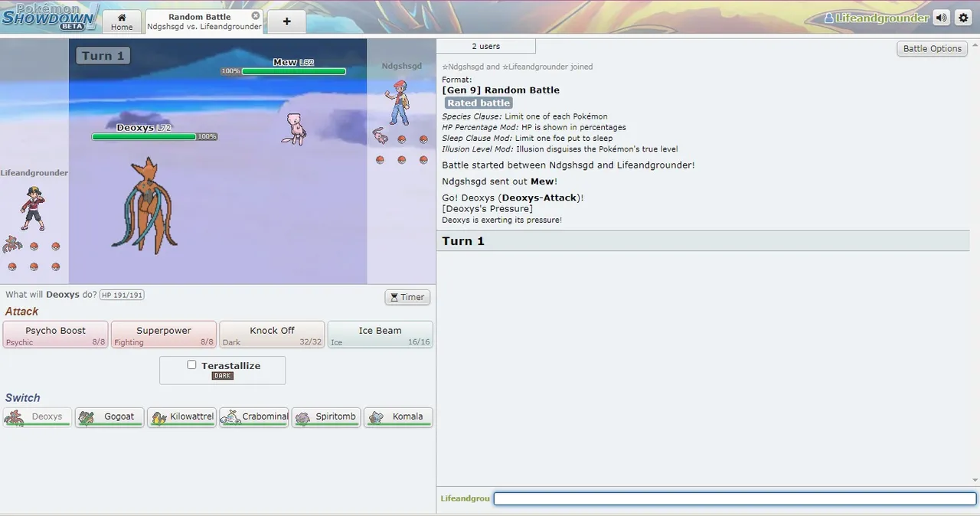Focus the chat message input field
Image resolution: width=980 pixels, height=516 pixels.
click(735, 498)
